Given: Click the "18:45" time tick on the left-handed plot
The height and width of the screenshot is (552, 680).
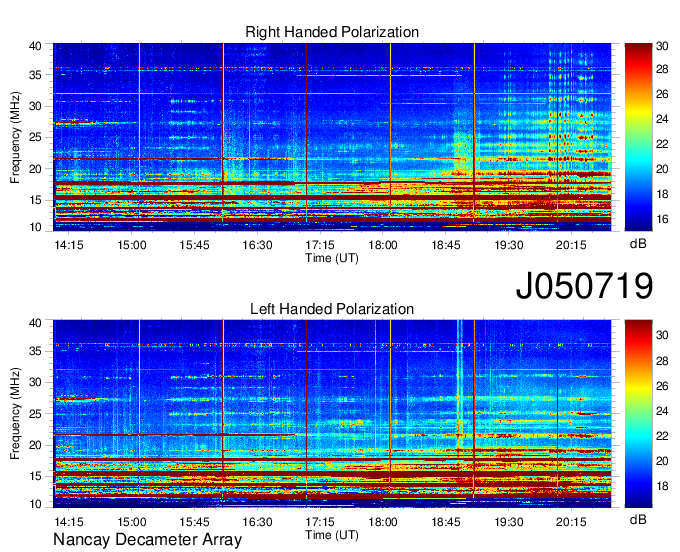Looking at the screenshot, I should (446, 521).
